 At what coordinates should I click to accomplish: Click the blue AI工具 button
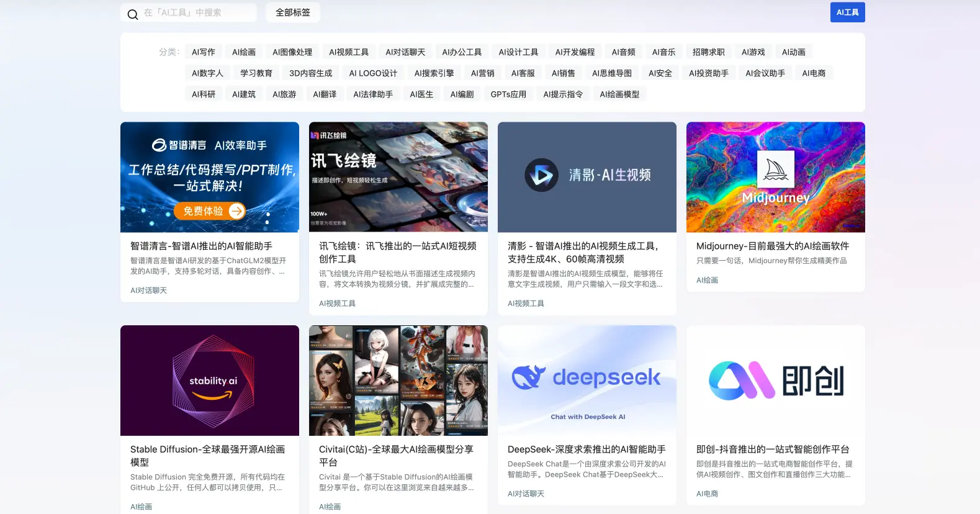click(x=847, y=12)
